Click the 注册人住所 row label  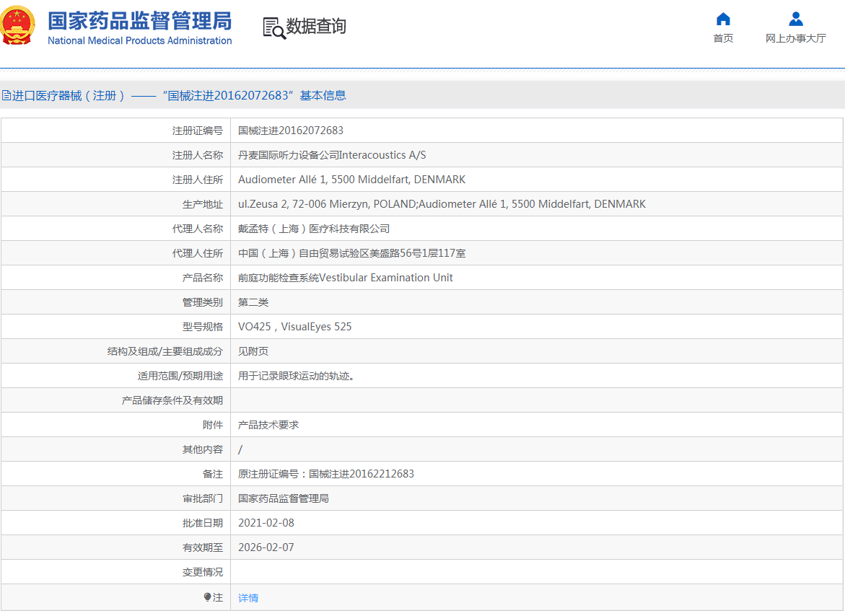pos(197,180)
